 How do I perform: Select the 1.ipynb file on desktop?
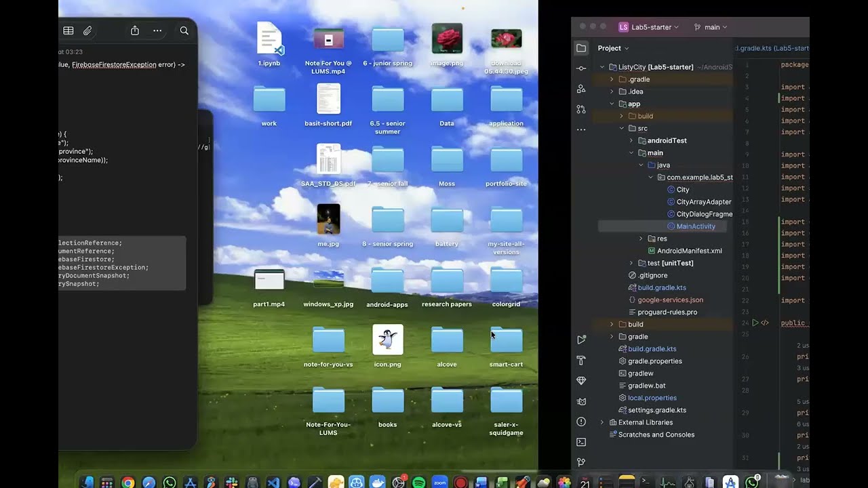[x=269, y=45]
